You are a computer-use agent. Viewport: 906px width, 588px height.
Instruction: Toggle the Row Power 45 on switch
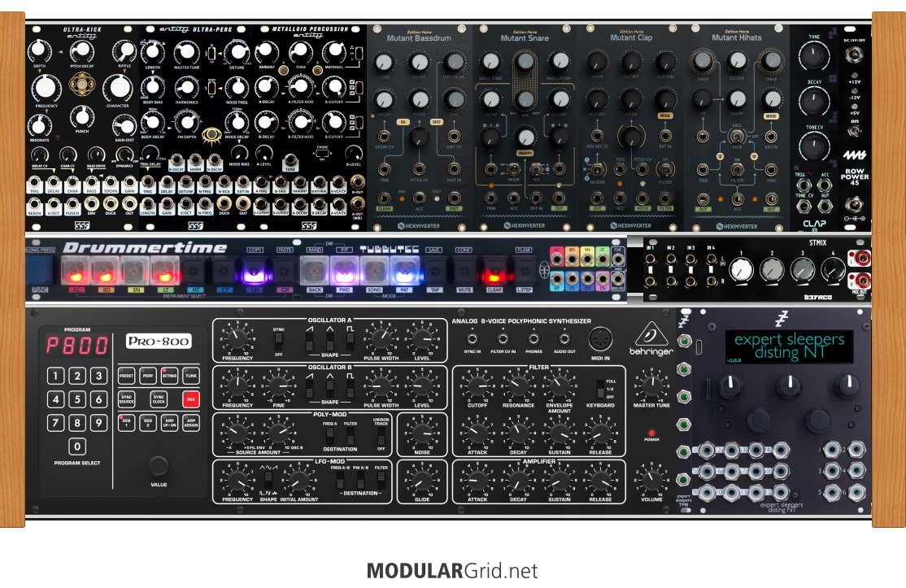855,131
